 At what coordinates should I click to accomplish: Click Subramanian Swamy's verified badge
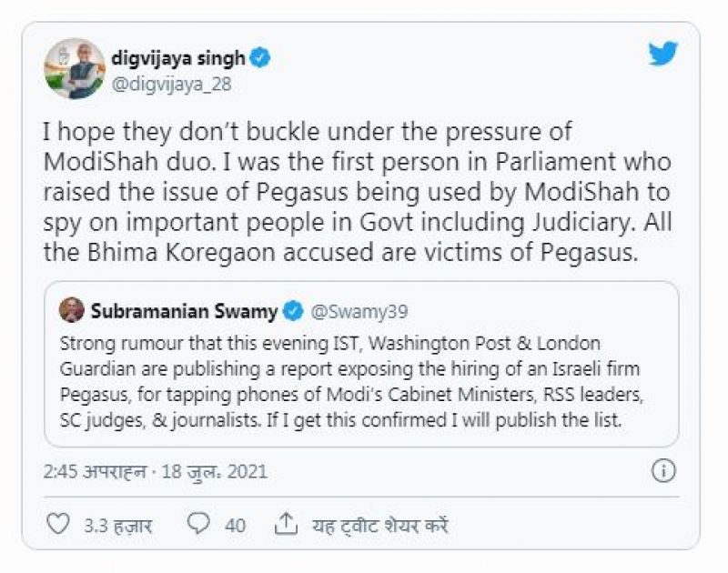(292, 311)
